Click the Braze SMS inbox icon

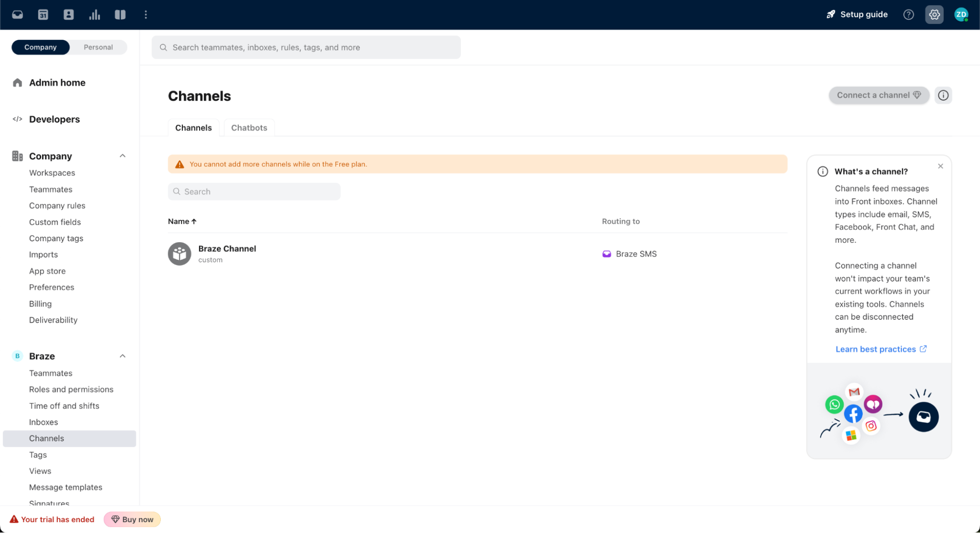[607, 254]
